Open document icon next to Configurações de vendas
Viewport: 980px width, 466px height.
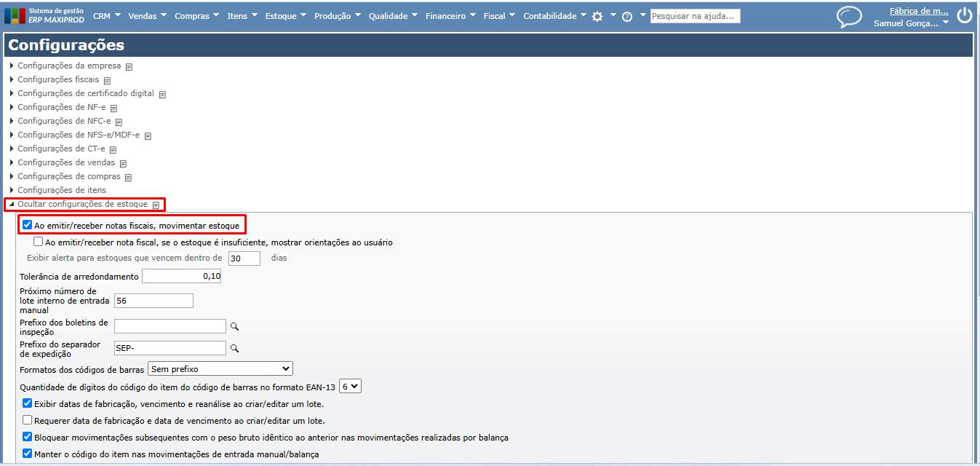[123, 163]
